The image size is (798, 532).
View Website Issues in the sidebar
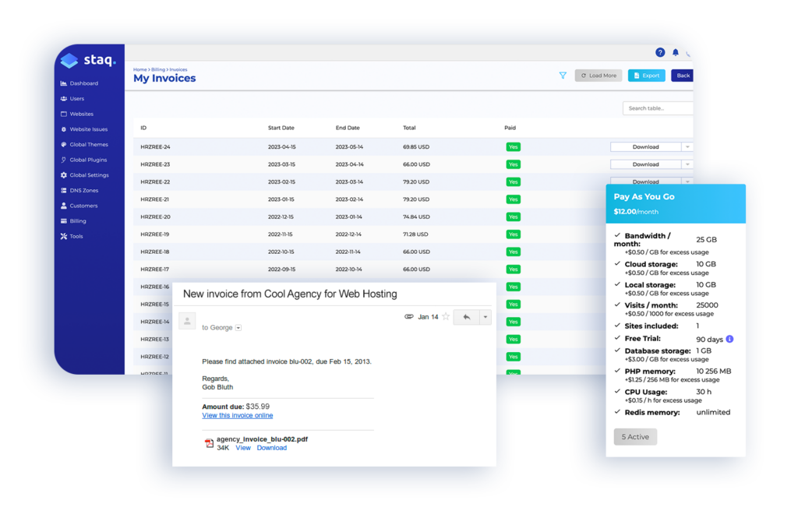pyautogui.click(x=87, y=129)
